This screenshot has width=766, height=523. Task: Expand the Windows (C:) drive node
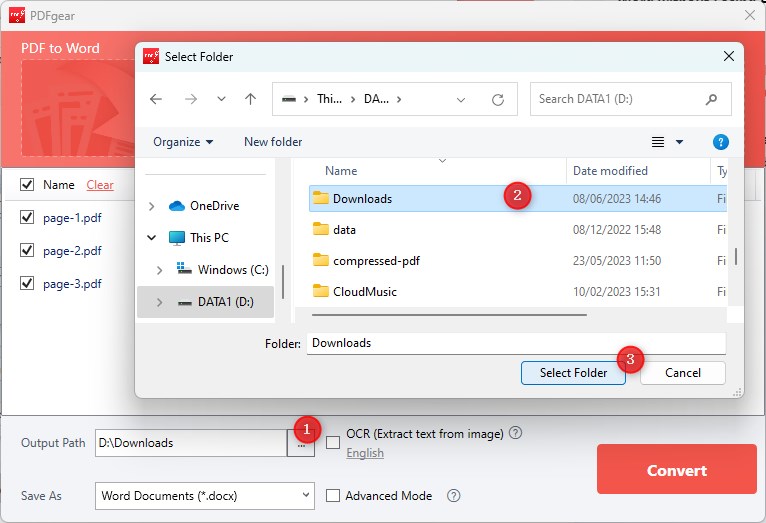tap(159, 270)
